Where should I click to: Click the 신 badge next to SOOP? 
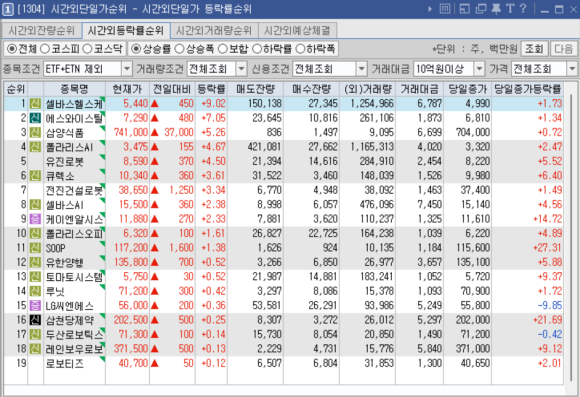click(x=35, y=248)
